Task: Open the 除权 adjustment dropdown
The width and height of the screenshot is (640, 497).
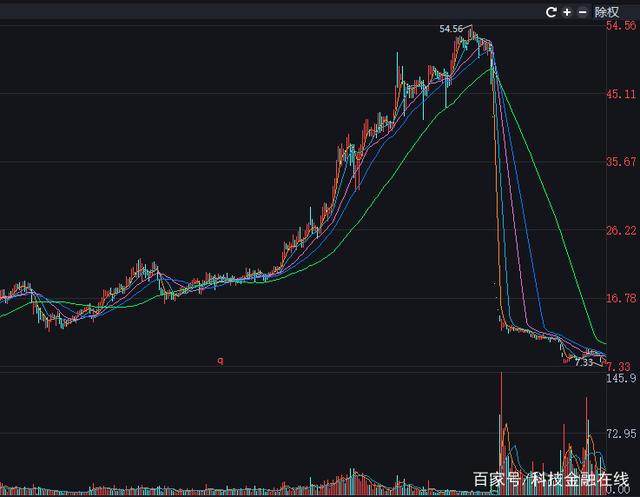Action: click(607, 12)
